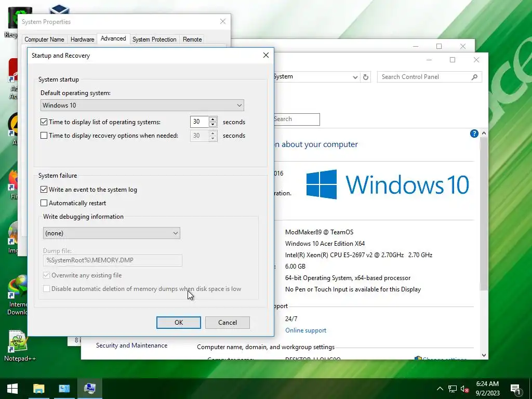The width and height of the screenshot is (532, 399).
Task: Increase operating systems list time spinner
Action: coord(212,119)
